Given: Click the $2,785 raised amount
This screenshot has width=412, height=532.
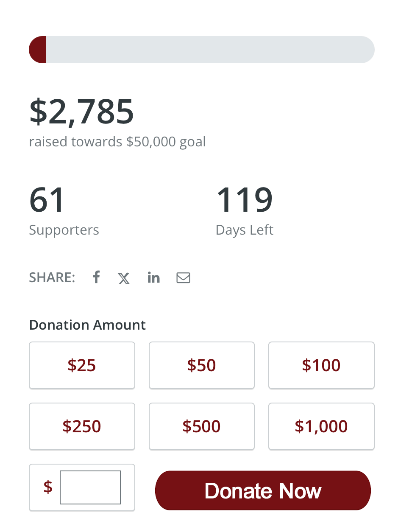Looking at the screenshot, I should click(81, 112).
